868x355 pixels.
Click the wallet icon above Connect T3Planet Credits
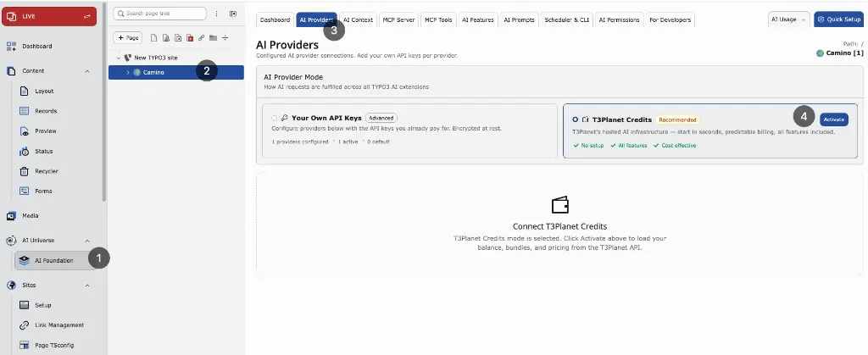pyautogui.click(x=560, y=205)
